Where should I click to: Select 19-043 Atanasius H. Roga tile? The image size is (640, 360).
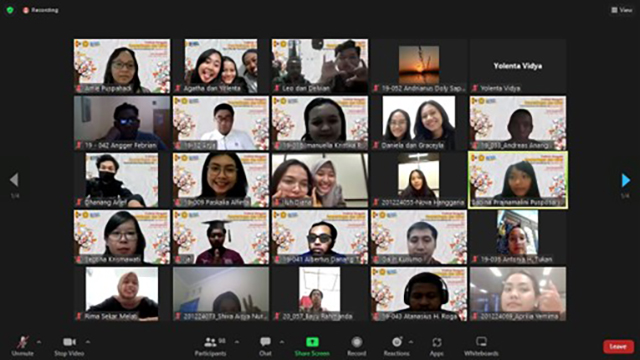[419, 294]
